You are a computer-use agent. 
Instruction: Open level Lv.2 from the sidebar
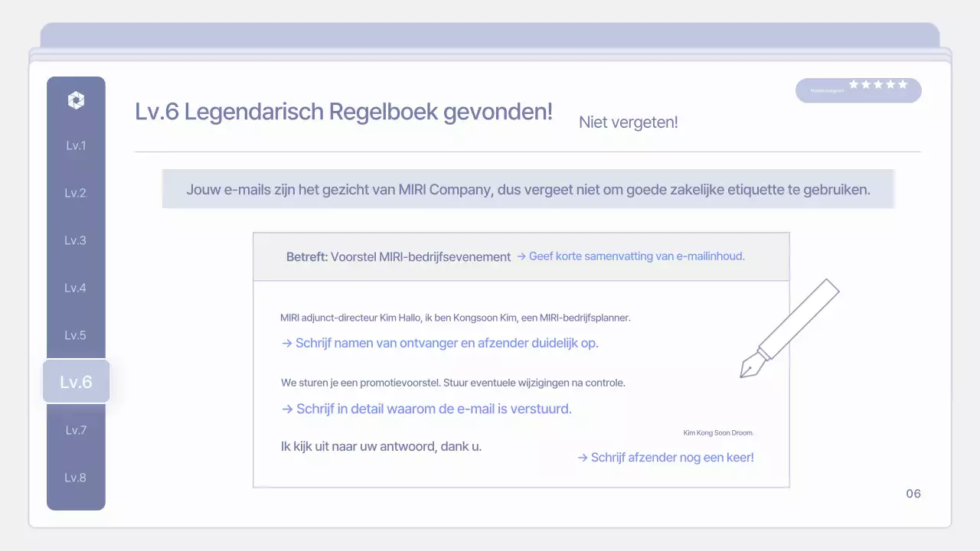pos(76,193)
